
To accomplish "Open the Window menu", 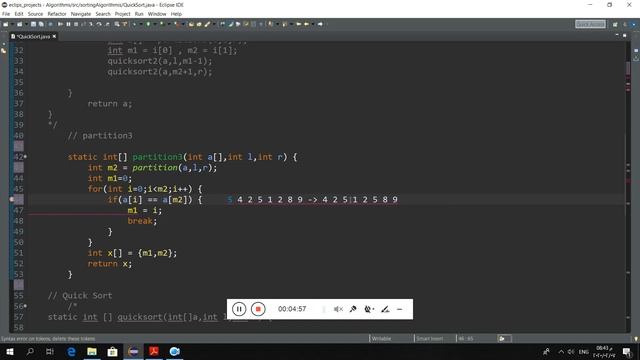I will click(157, 14).
